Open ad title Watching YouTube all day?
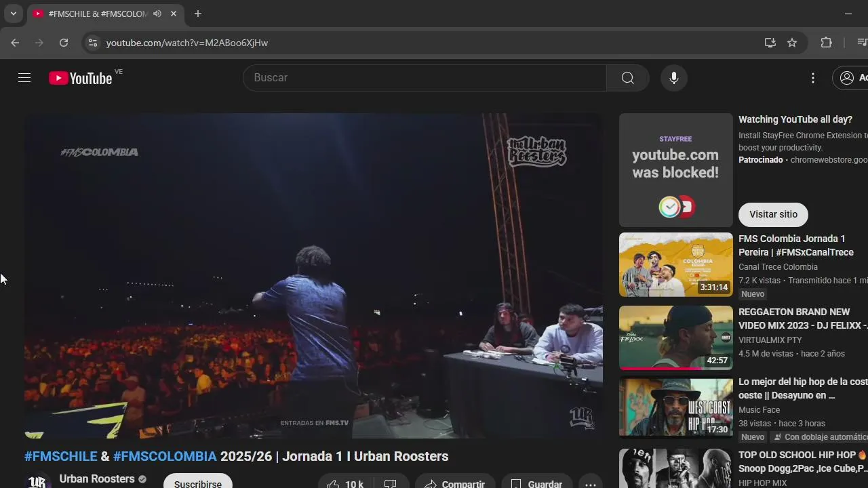This screenshot has width=868, height=488. (795, 119)
